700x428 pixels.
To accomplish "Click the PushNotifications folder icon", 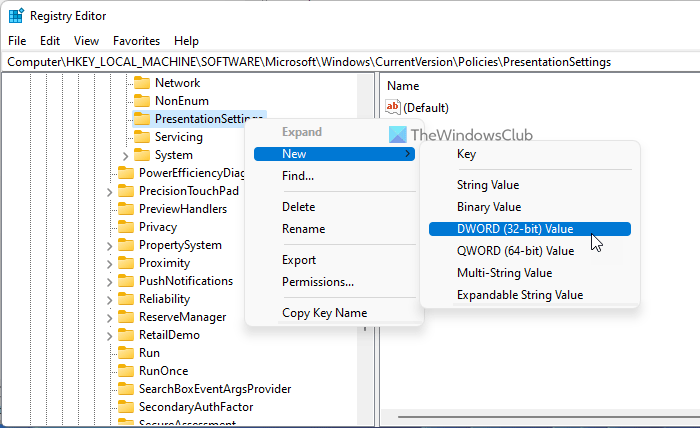I will (x=126, y=281).
